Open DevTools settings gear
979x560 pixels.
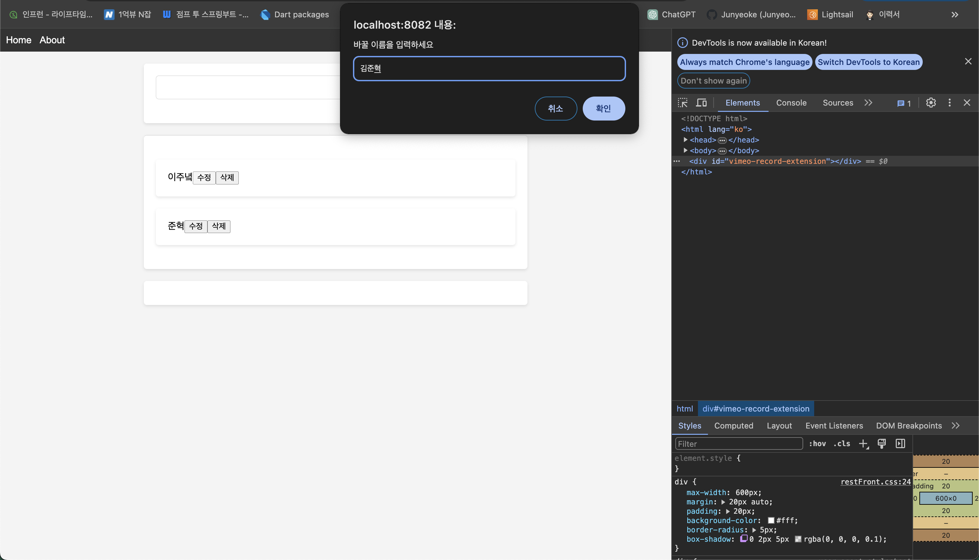(930, 103)
